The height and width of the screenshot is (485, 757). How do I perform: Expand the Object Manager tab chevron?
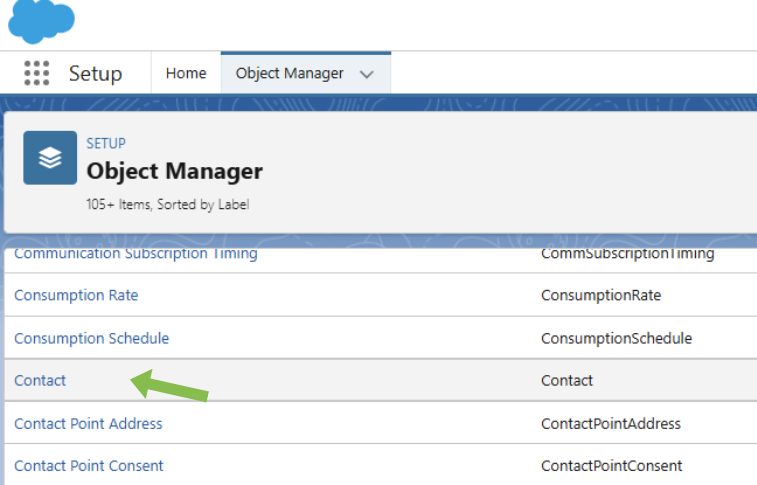(x=367, y=74)
